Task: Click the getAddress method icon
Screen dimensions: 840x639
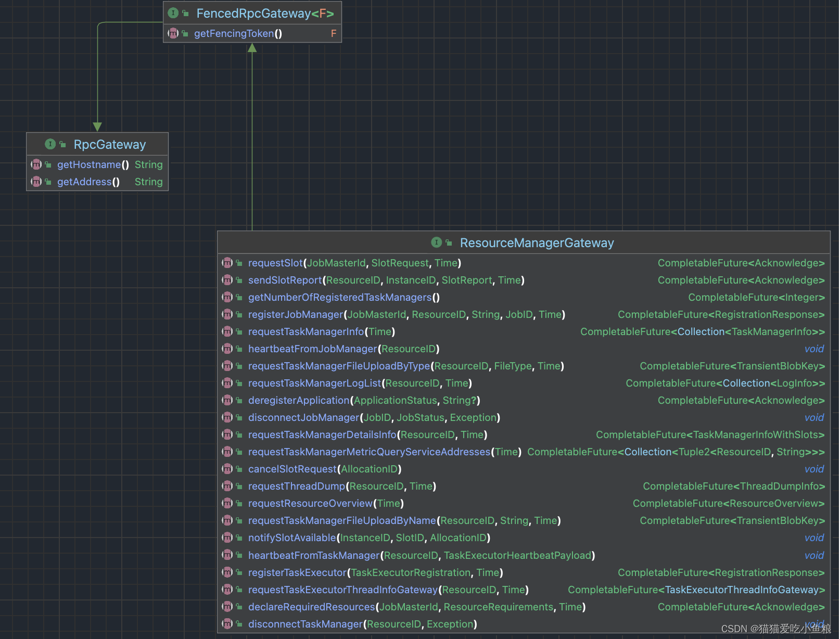Action: pyautogui.click(x=36, y=182)
